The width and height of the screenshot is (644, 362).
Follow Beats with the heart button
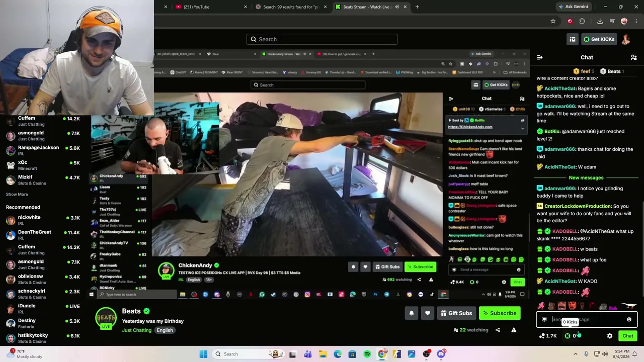[x=428, y=313]
